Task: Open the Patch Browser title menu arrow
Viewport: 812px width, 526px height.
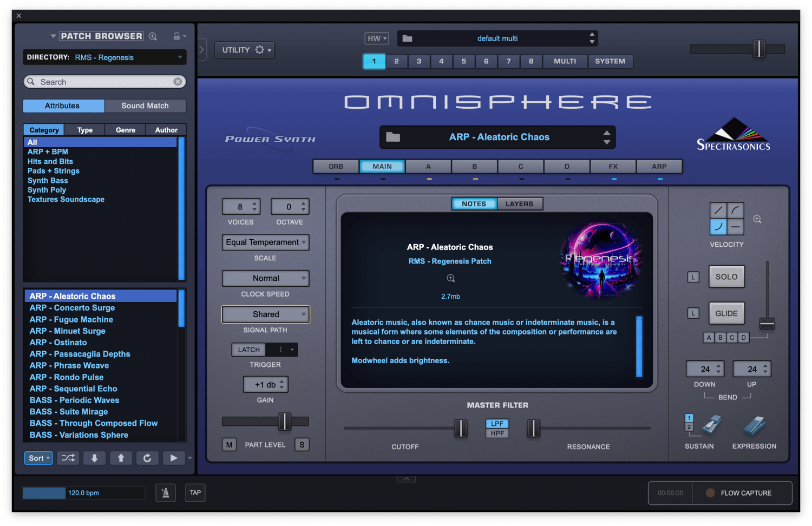Action: pyautogui.click(x=53, y=36)
